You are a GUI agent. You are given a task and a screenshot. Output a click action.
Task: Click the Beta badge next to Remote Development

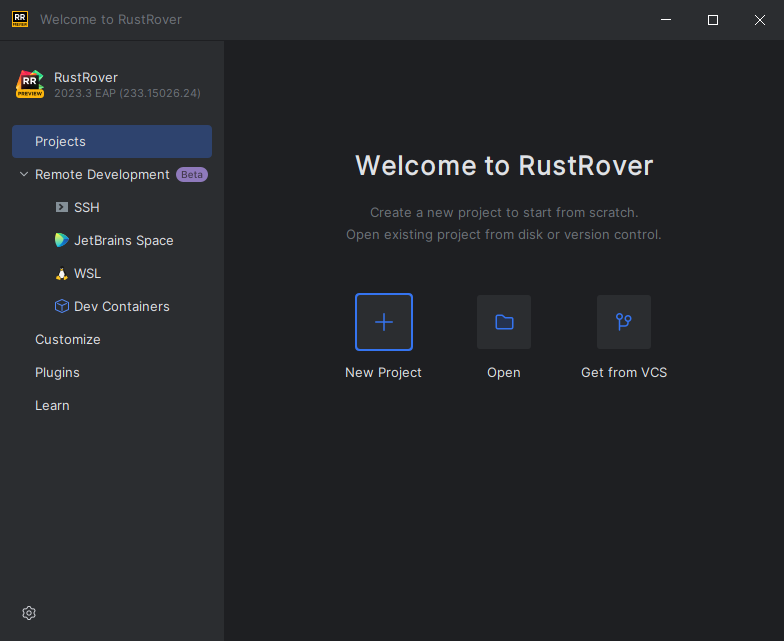(x=192, y=175)
